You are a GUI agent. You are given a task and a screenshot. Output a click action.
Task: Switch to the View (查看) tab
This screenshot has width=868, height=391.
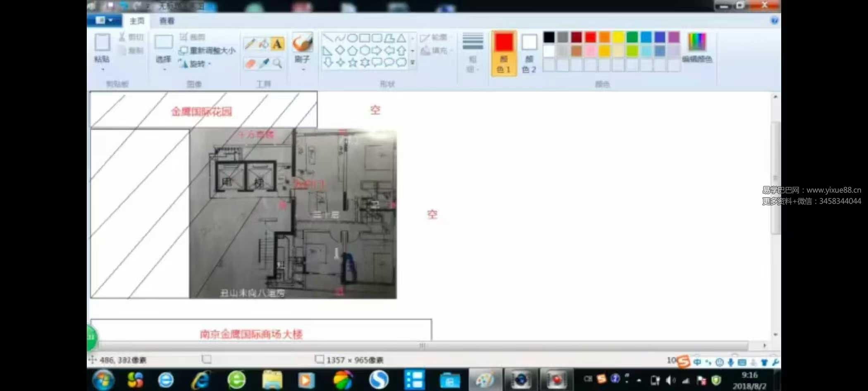pos(167,21)
